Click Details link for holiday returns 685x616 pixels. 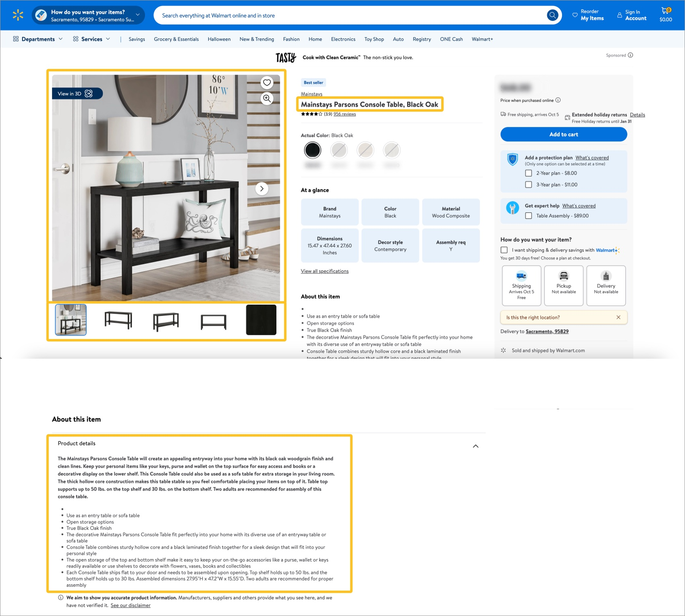(637, 115)
